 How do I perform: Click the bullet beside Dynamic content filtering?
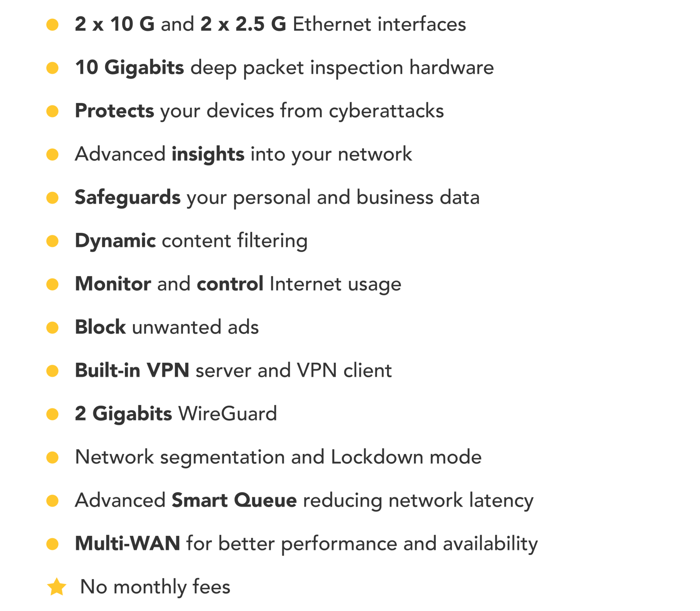point(52,241)
